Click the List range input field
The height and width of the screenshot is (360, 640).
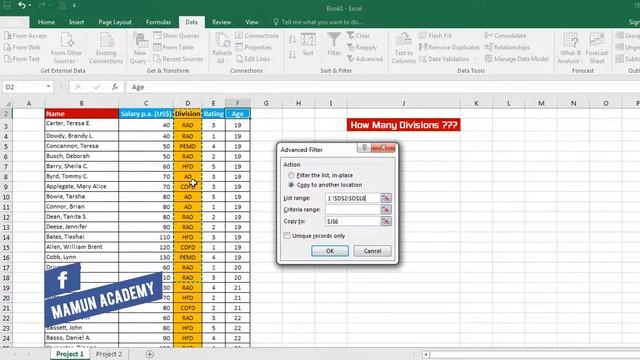point(353,198)
